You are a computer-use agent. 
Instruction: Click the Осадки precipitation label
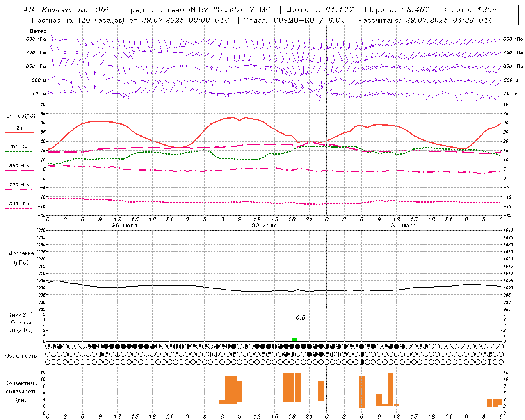tap(21, 322)
